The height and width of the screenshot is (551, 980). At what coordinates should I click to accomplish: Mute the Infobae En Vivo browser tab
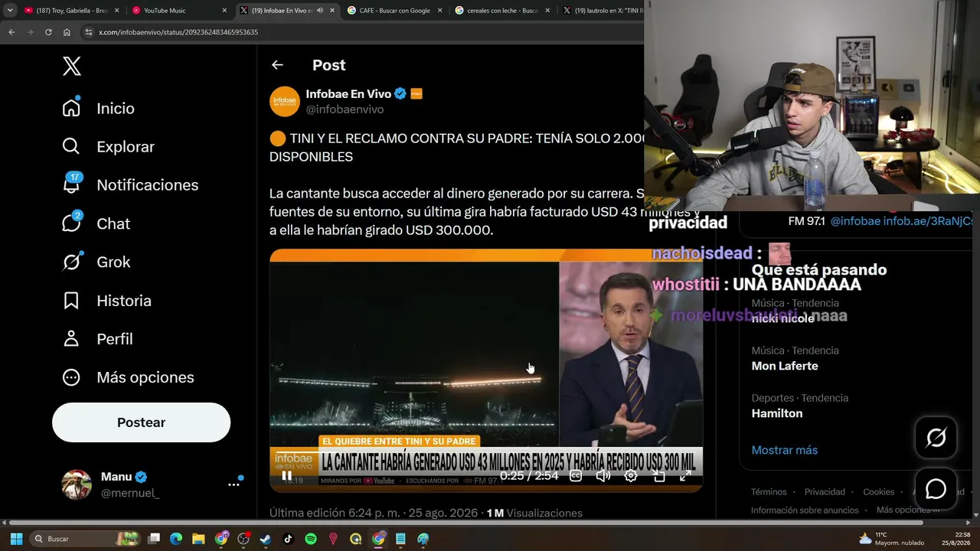(x=319, y=11)
